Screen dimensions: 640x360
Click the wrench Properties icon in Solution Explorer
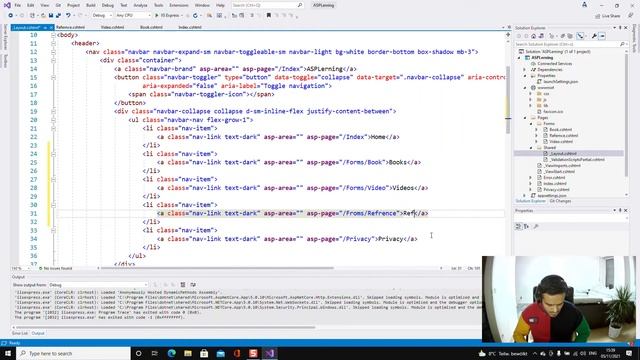(x=594, y=36)
